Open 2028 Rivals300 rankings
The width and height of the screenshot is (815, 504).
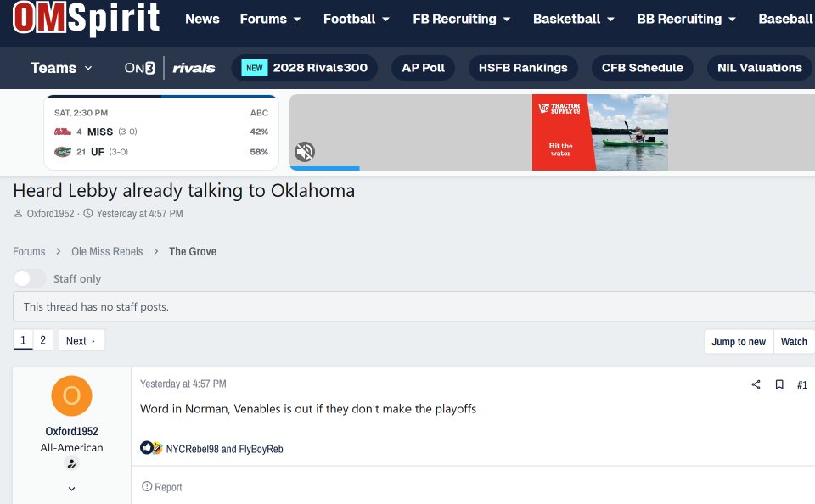pos(305,68)
